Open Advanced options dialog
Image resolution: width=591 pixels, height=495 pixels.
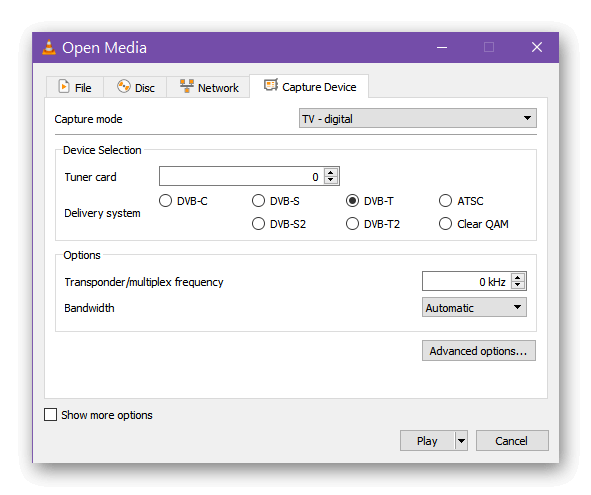[x=479, y=351]
